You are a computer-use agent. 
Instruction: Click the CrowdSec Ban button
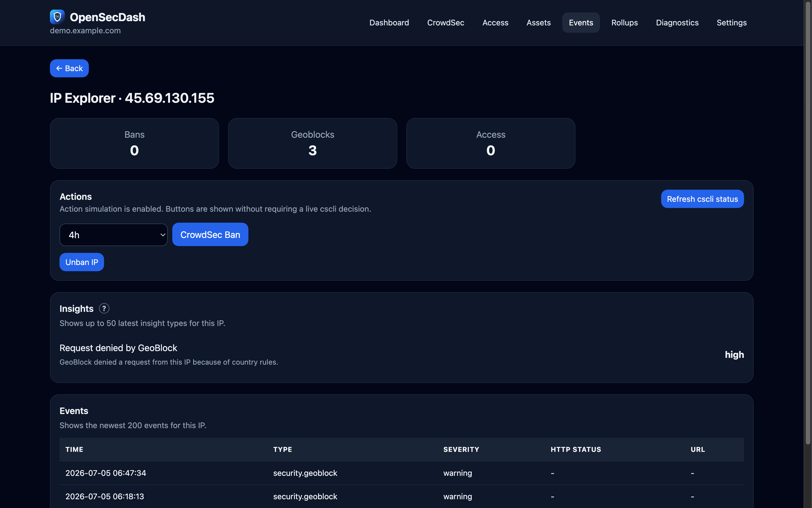click(210, 235)
